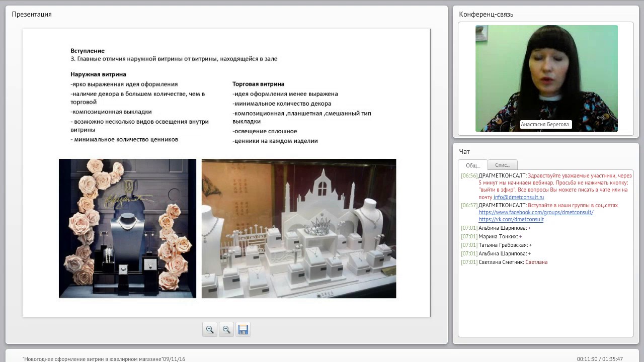Open the vk.com/dmetconsult link
Viewport: 644px width, 362px height.
pyautogui.click(x=511, y=219)
